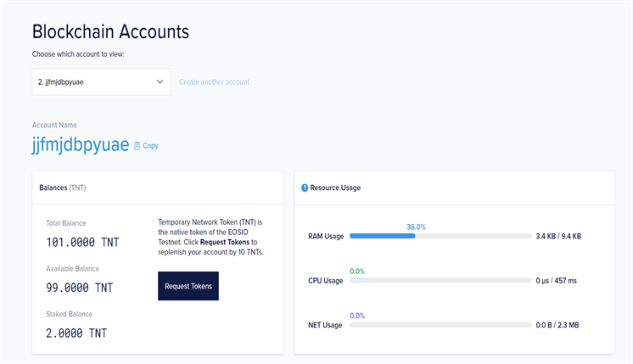This screenshot has width=633, height=364.
Task: Click the Staked Balance value 2.0000 TNT
Action: click(76, 333)
